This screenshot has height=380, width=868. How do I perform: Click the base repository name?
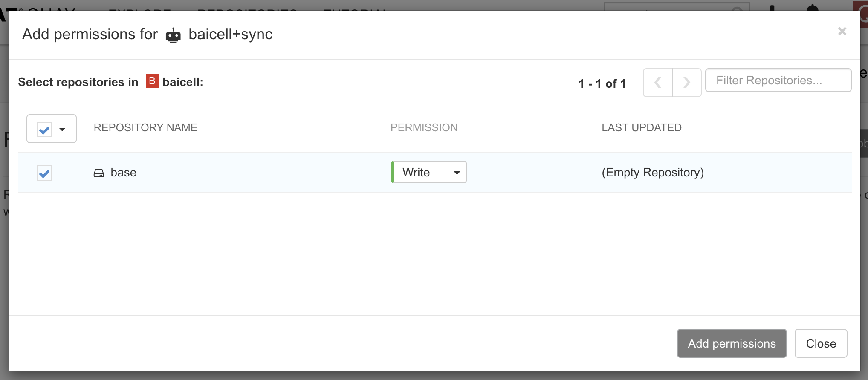pyautogui.click(x=124, y=173)
